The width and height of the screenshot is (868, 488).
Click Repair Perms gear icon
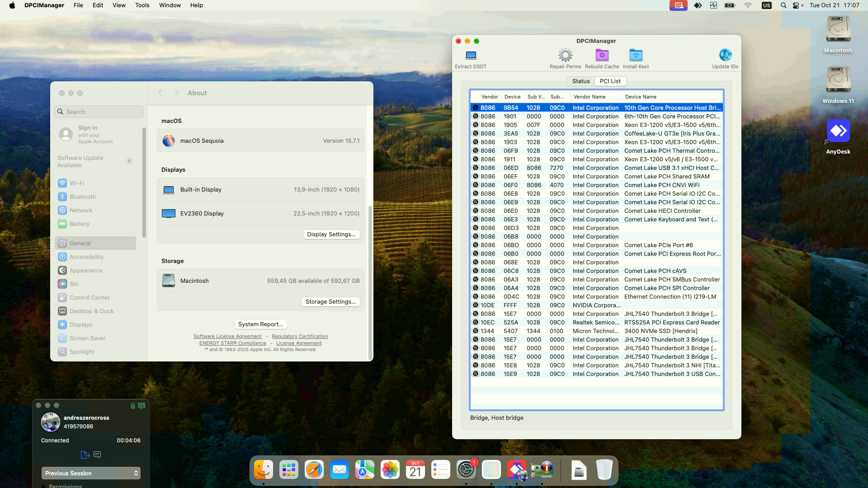565,55
